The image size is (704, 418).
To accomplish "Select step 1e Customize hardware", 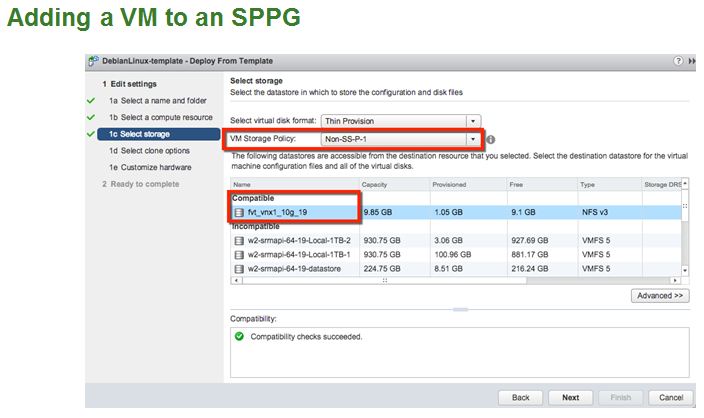I will coord(150,167).
